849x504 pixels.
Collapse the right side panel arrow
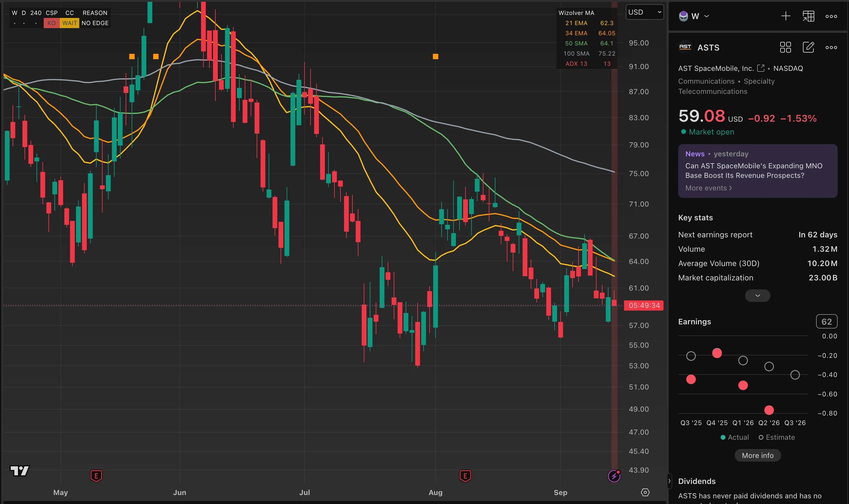tap(669, 481)
